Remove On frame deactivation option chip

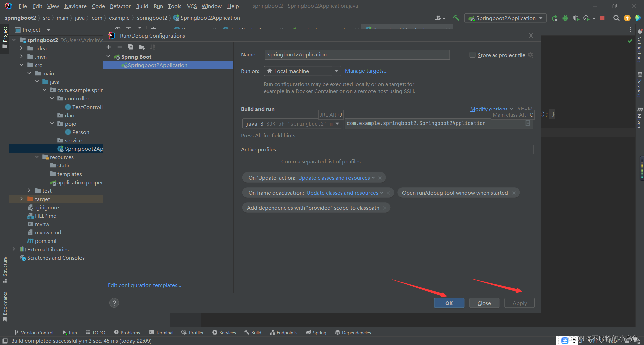tap(388, 193)
